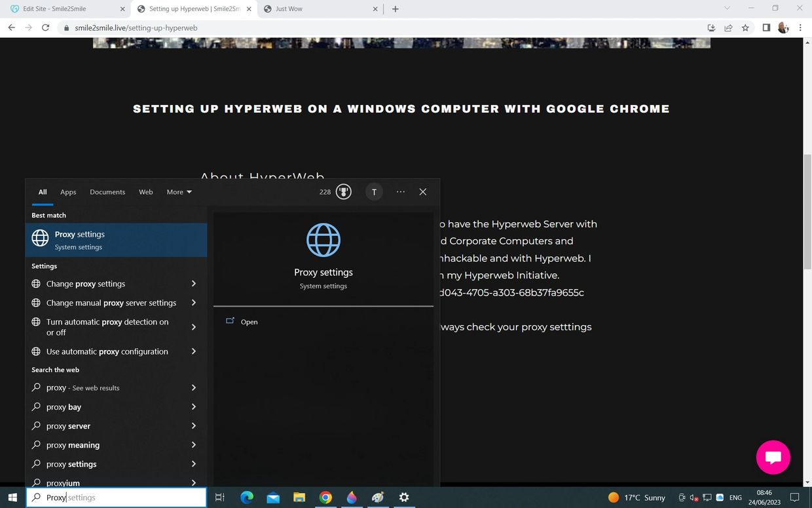This screenshot has height=508, width=812.
Task: Launch File Explorer from the taskbar
Action: coord(299,498)
